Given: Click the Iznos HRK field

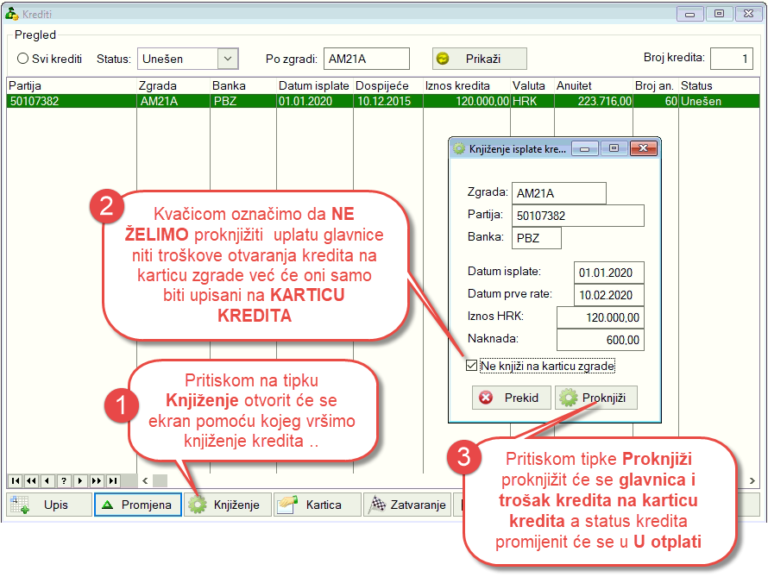Looking at the screenshot, I should (x=600, y=317).
